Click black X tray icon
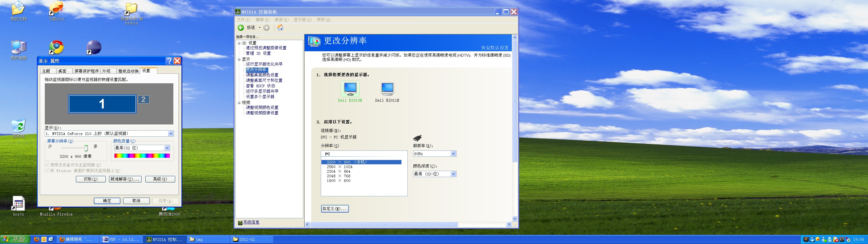 tap(842, 240)
